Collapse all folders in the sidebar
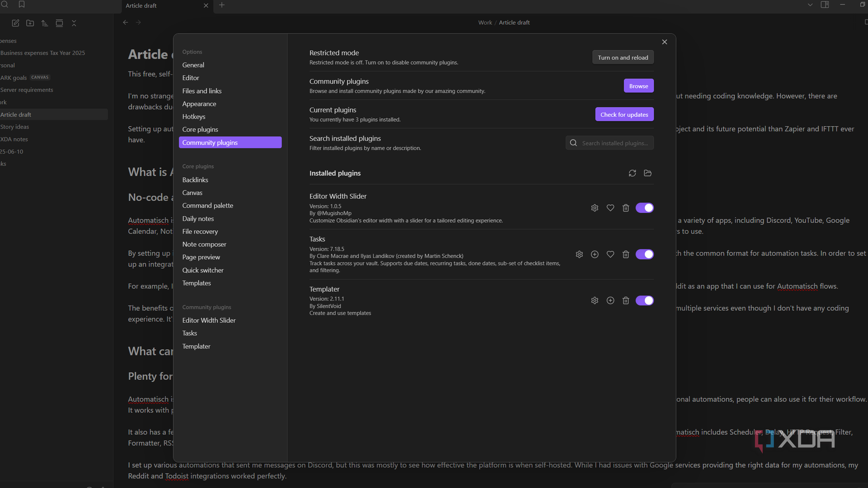 74,23
